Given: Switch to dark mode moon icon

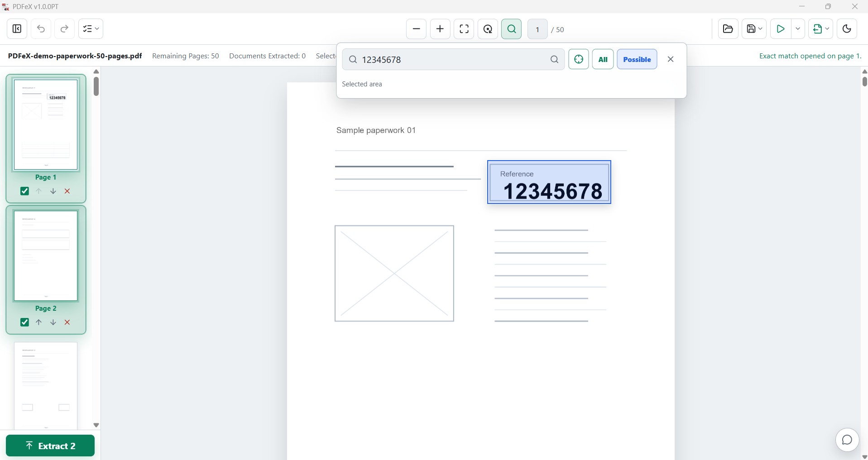Looking at the screenshot, I should (847, 29).
